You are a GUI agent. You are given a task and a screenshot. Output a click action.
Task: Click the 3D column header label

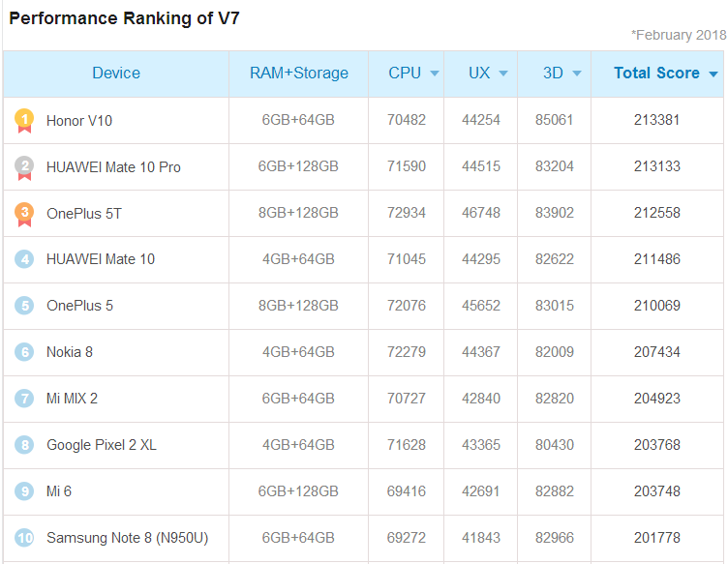pos(553,73)
